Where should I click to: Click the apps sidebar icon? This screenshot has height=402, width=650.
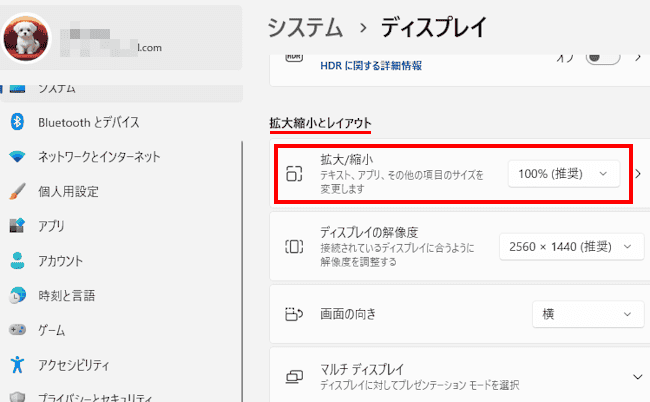pos(17,225)
